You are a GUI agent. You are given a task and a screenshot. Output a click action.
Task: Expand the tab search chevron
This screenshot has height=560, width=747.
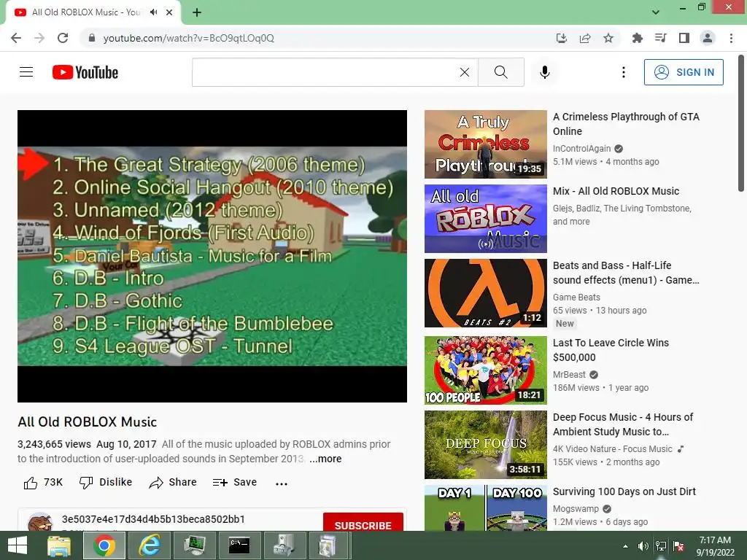656,12
